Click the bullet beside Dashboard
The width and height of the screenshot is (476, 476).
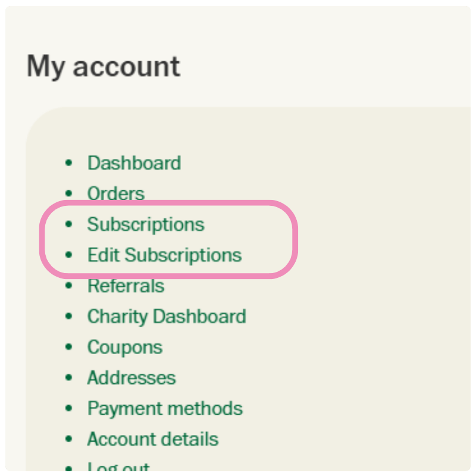[x=69, y=162]
